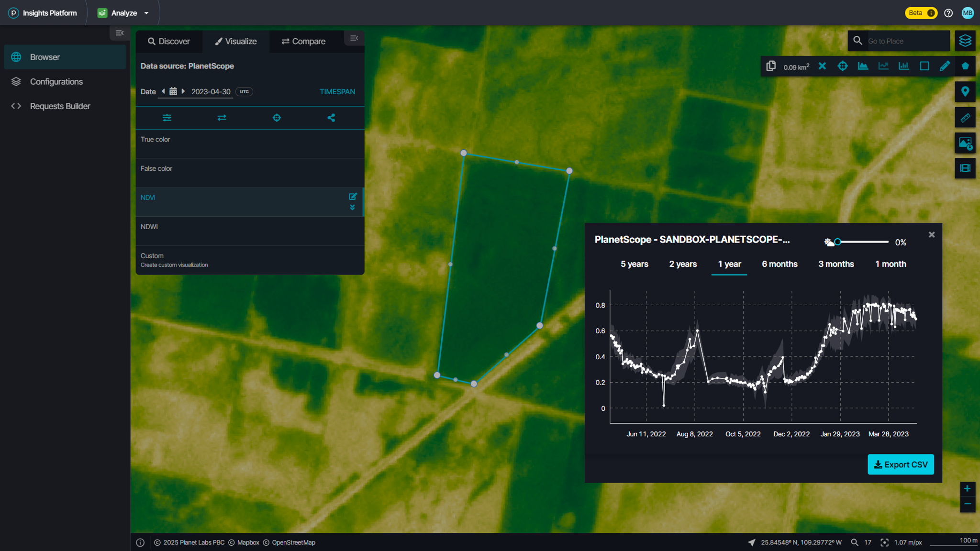The height and width of the screenshot is (551, 980).
Task: Collapse the left navigation sidebar
Action: pos(120,33)
